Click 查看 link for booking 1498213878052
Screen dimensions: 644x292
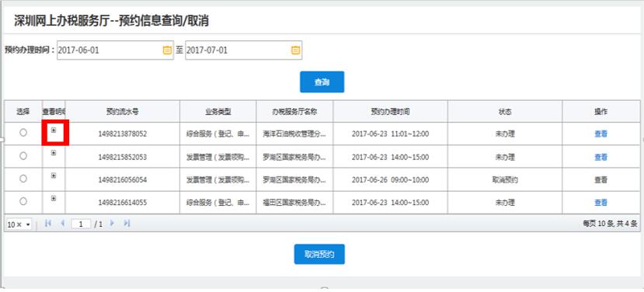(x=600, y=134)
